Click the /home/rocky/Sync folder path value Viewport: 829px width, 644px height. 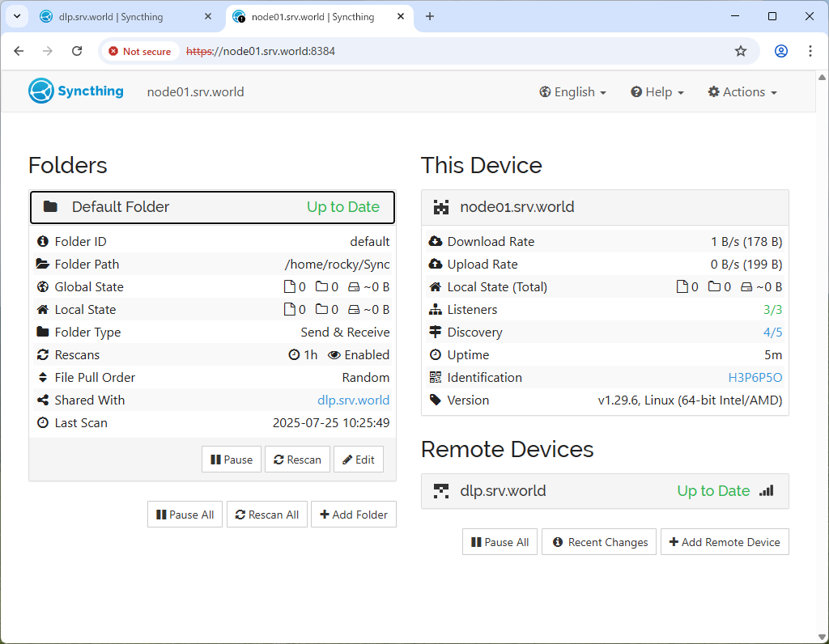point(338,264)
